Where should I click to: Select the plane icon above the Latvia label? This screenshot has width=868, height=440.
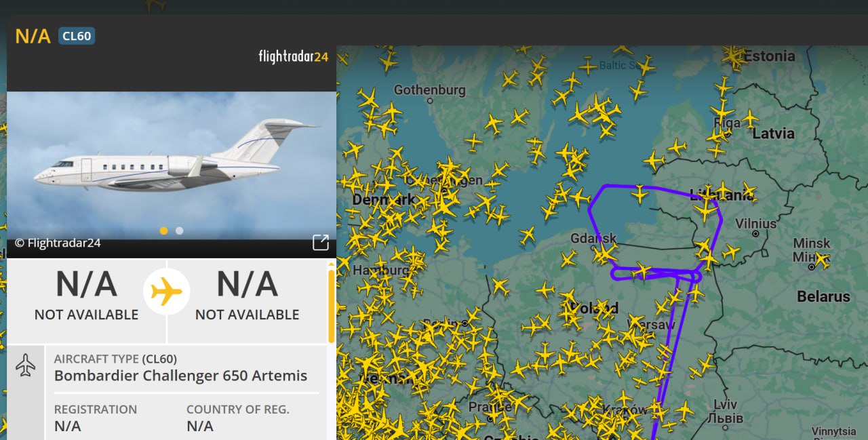[x=750, y=119]
